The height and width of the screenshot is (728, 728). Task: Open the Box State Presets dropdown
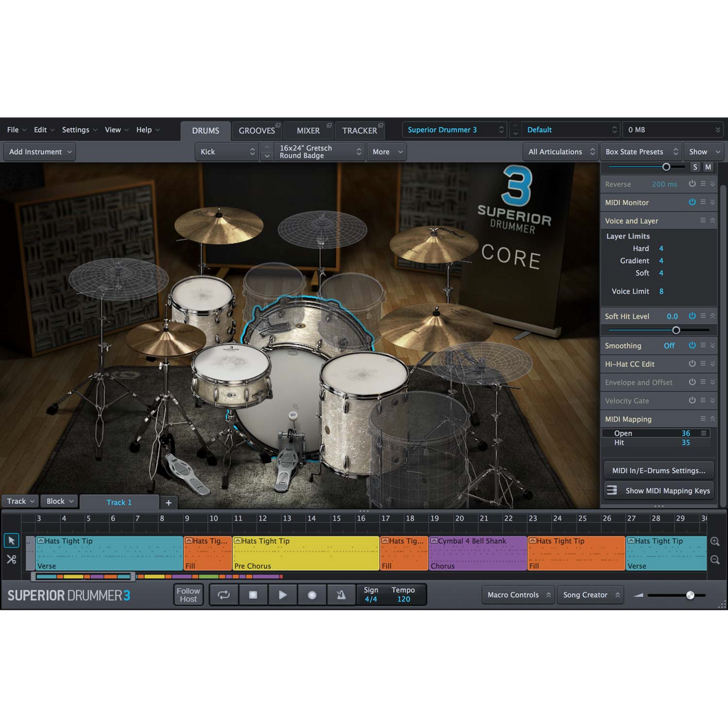coord(641,151)
